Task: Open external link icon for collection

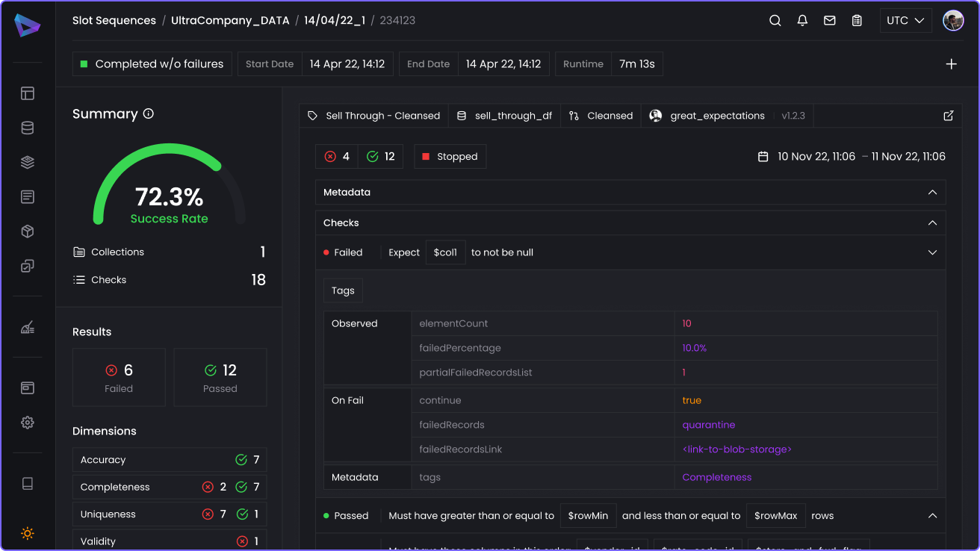Action: [949, 116]
